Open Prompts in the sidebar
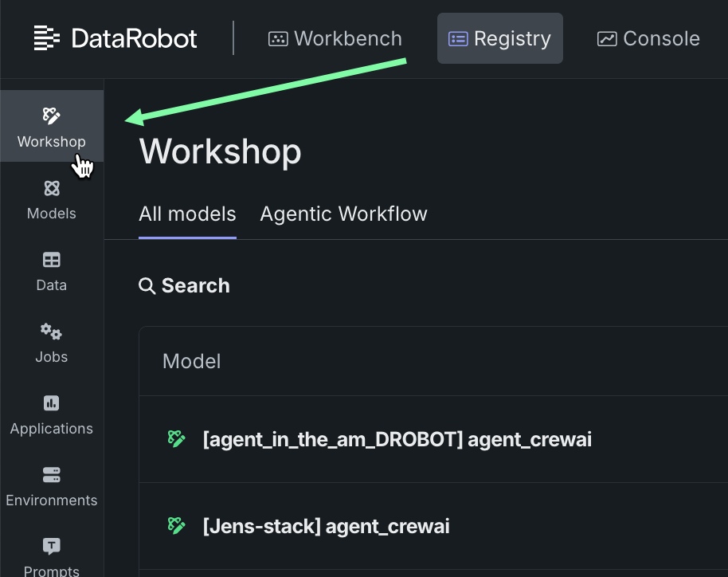 52,556
